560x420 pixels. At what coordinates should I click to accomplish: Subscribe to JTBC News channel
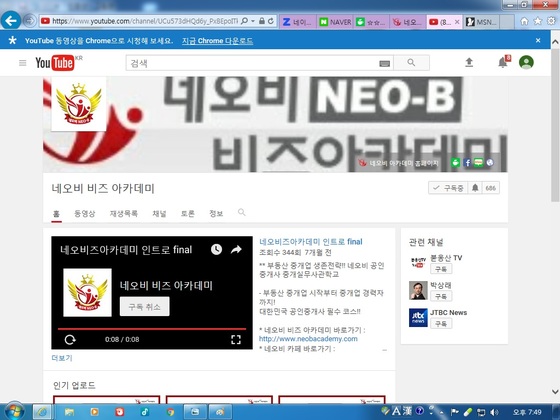pyautogui.click(x=441, y=324)
